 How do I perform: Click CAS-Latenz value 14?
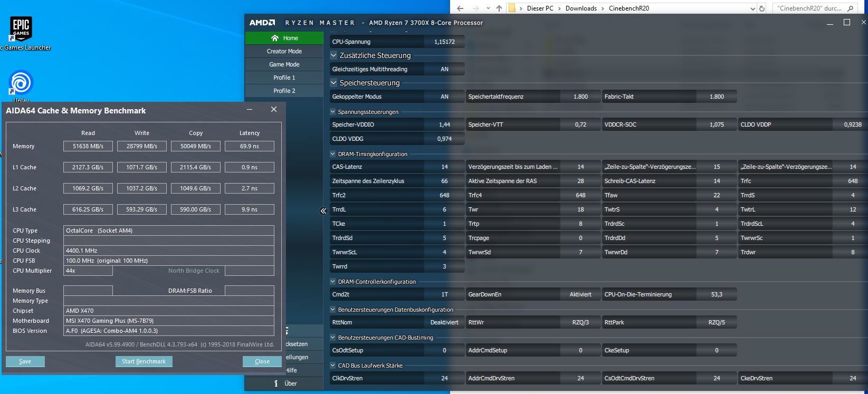point(444,167)
